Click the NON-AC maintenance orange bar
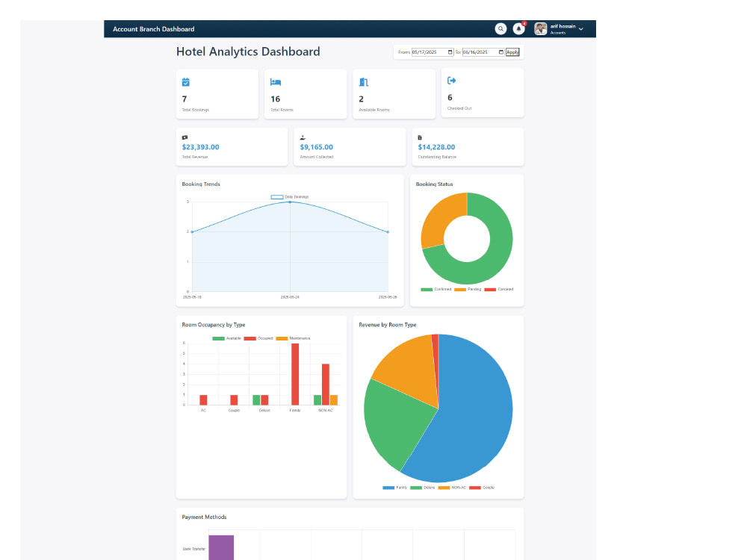 [x=333, y=400]
